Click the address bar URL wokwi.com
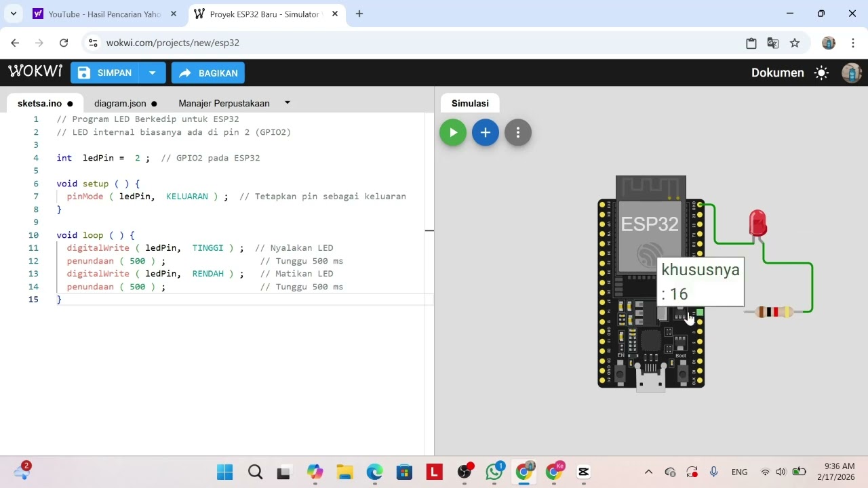The height and width of the screenshot is (488, 868). coord(173,43)
